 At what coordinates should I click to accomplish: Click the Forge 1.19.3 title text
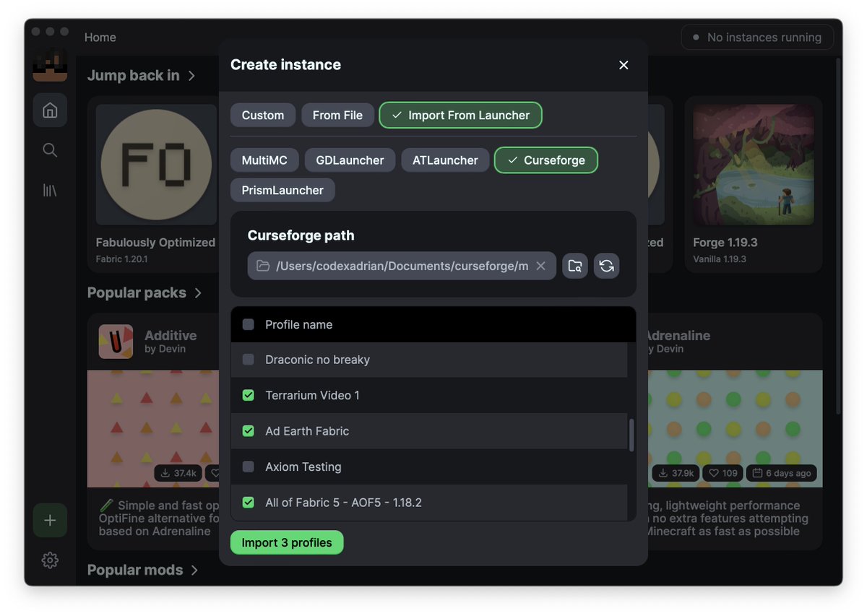725,243
